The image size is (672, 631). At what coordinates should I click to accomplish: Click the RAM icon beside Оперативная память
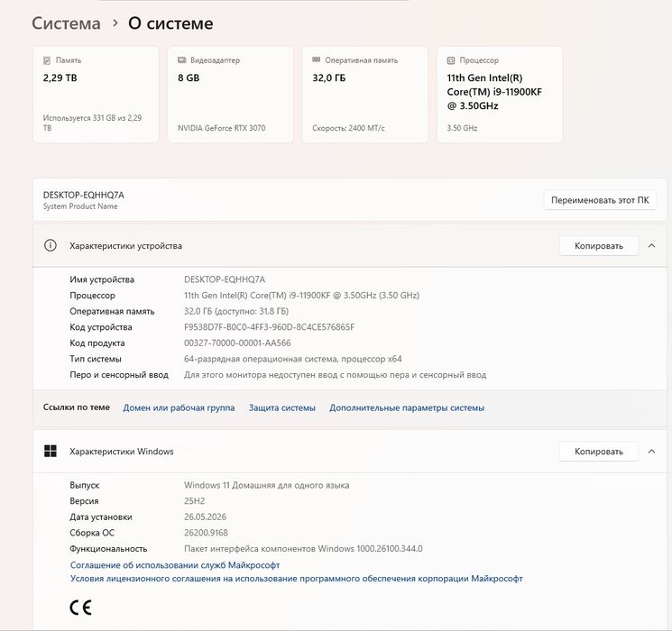coord(317,59)
